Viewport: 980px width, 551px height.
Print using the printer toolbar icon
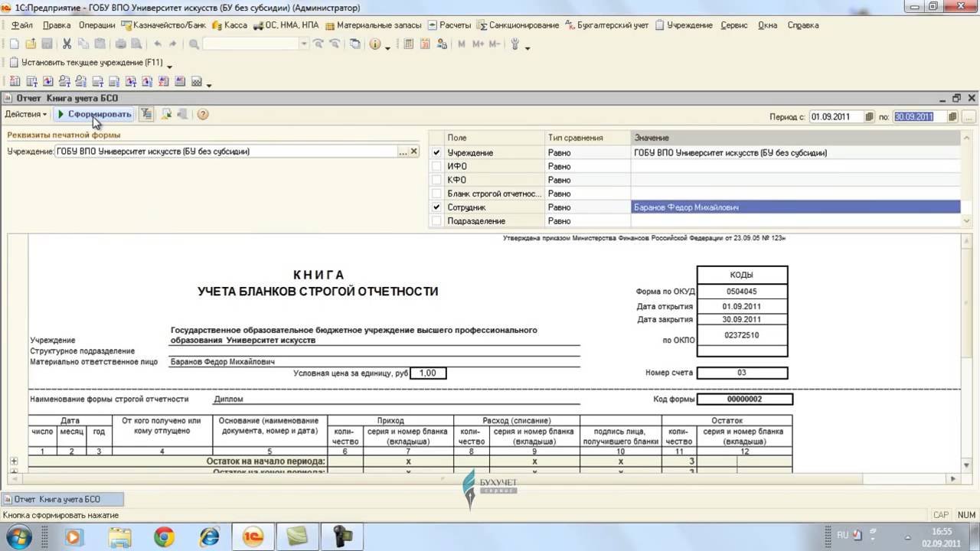[119, 44]
